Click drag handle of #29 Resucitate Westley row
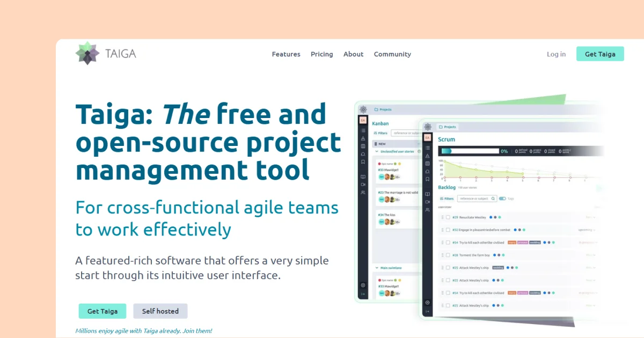This screenshot has width=644, height=338. pyautogui.click(x=442, y=217)
